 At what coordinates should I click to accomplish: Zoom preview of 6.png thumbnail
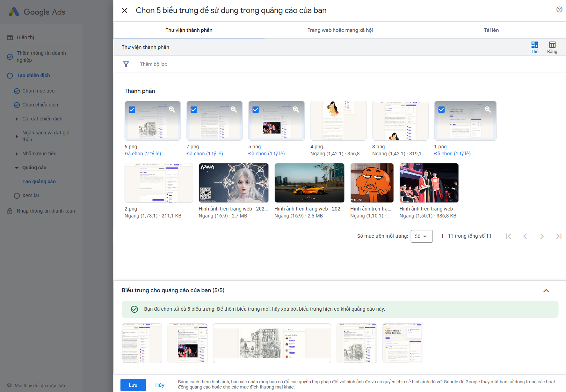tap(172, 109)
